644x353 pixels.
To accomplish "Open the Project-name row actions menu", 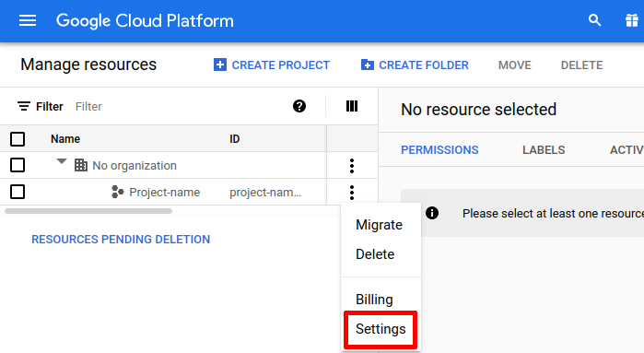I will 352,193.
